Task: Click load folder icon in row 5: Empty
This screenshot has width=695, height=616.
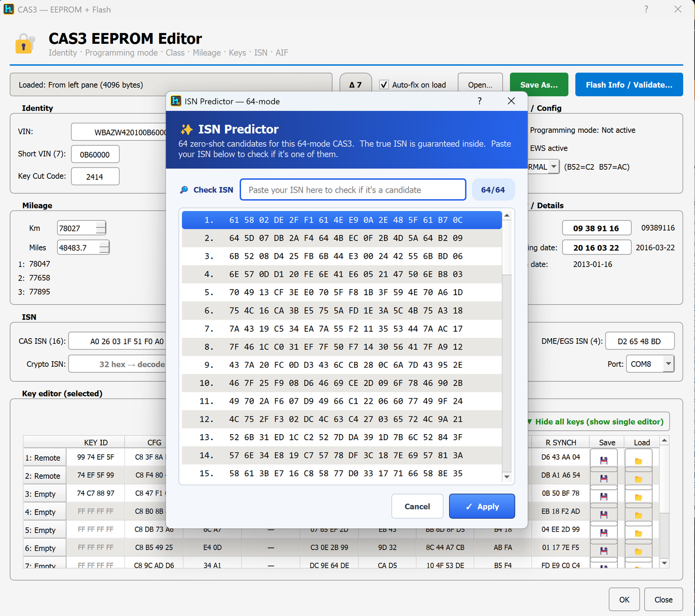Action: pos(639,534)
